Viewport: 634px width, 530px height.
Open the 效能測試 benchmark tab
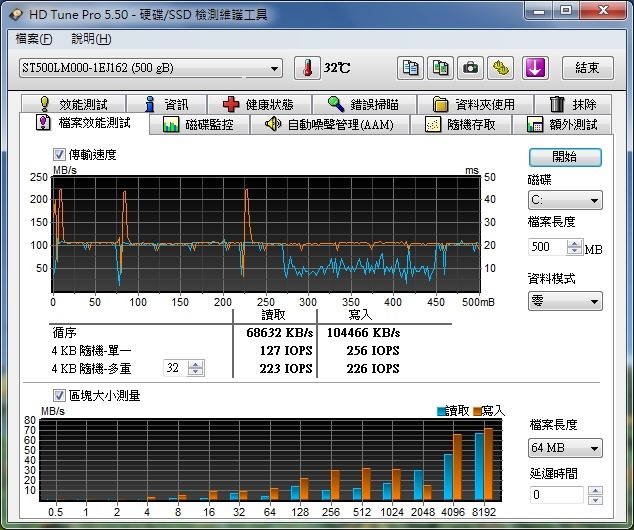[74, 104]
